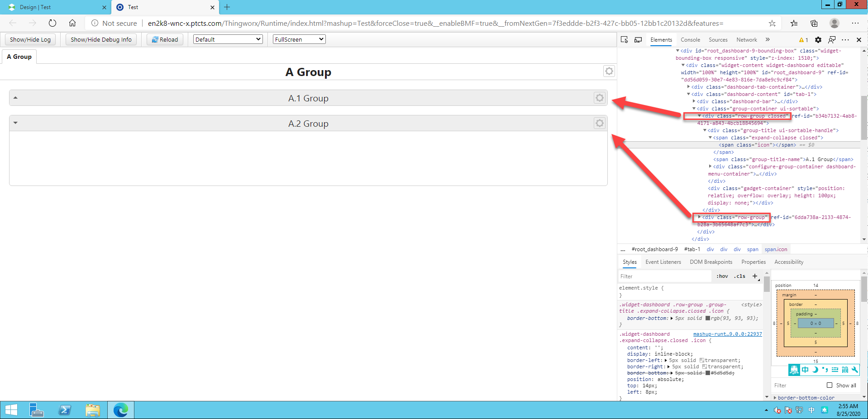
Task: Launch PowerShell from the taskbar
Action: tap(65, 410)
